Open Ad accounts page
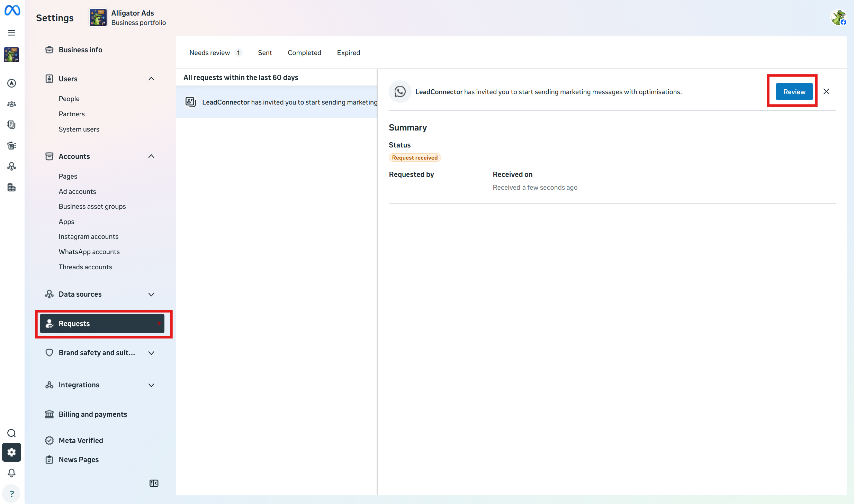The image size is (854, 504). pyautogui.click(x=77, y=192)
